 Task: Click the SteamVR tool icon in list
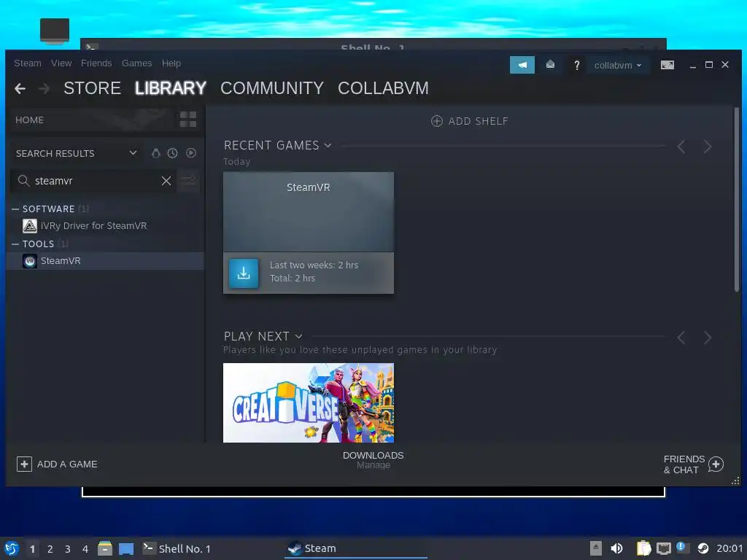[x=30, y=261]
